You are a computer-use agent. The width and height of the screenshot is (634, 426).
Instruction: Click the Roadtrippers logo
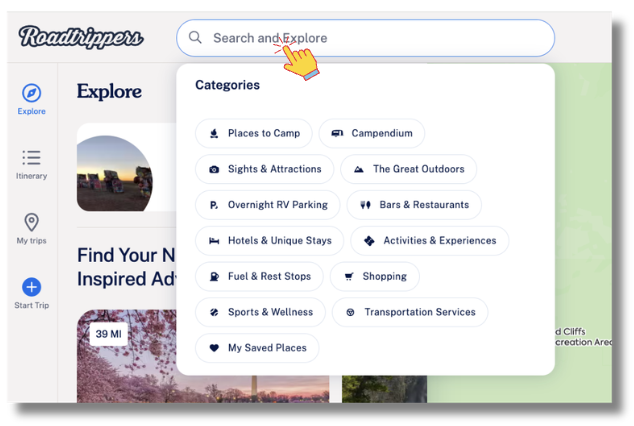(81, 38)
